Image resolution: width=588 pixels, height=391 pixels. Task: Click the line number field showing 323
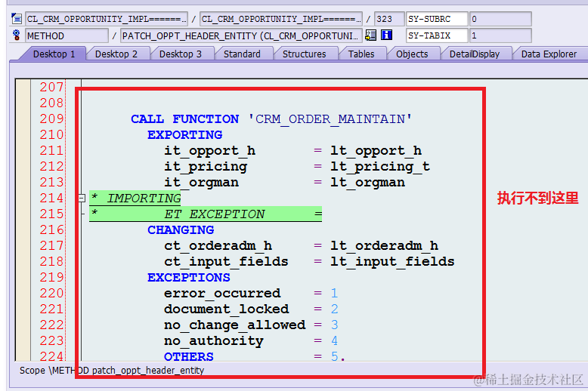point(389,19)
